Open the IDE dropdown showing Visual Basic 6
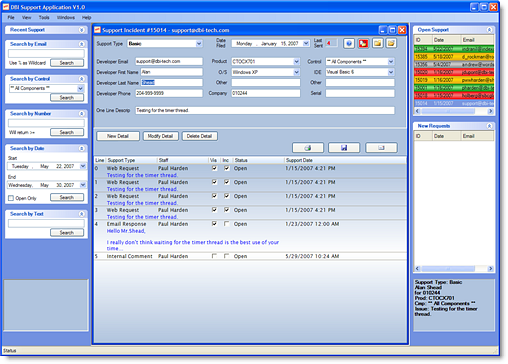The image size is (508, 364). coord(391,72)
